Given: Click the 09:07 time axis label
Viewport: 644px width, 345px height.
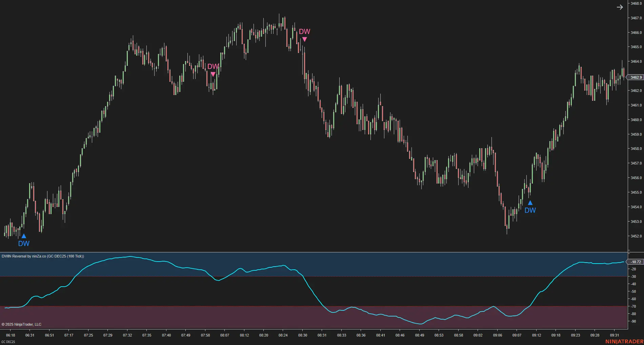Looking at the screenshot, I should point(517,335).
